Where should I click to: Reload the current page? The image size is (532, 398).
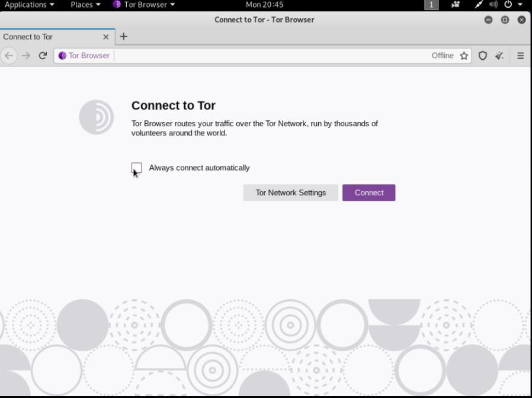point(43,56)
